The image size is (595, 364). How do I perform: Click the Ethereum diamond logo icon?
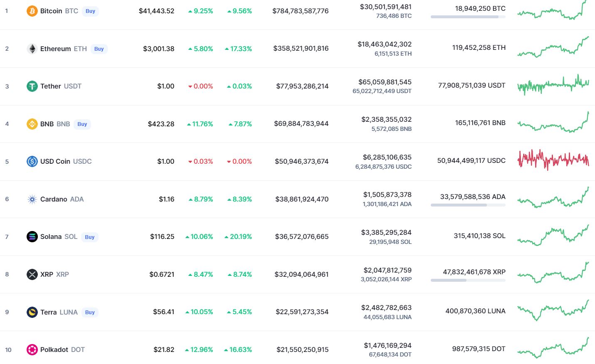(x=32, y=49)
